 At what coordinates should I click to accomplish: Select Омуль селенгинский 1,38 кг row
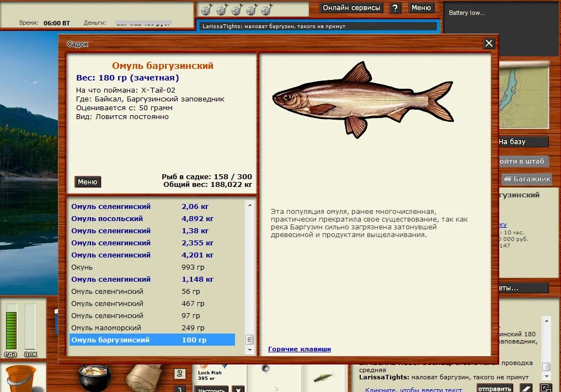152,230
